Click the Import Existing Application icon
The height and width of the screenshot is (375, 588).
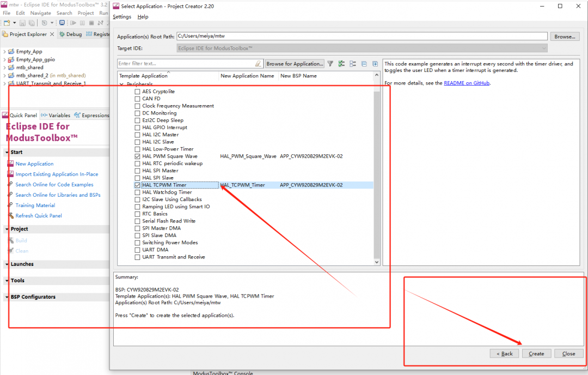[x=10, y=174]
